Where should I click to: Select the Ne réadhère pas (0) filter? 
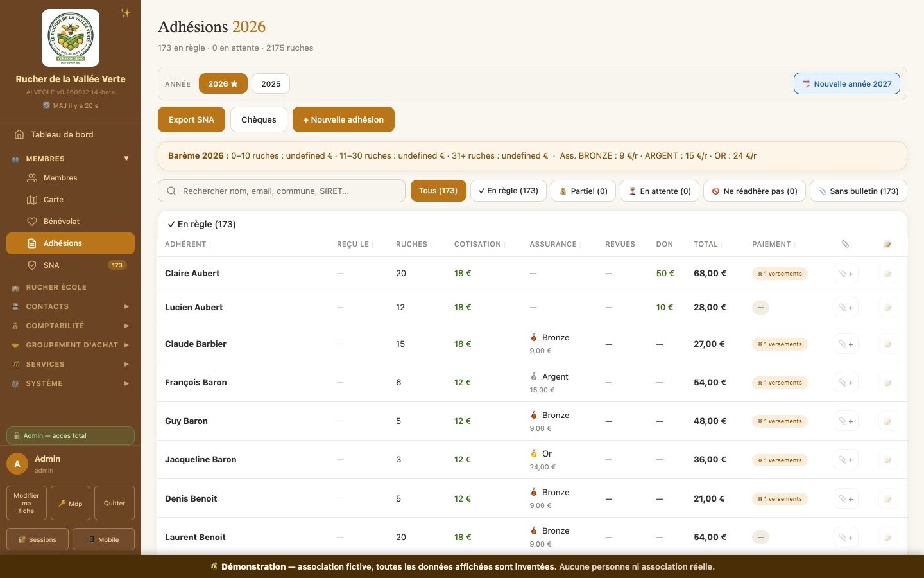754,191
